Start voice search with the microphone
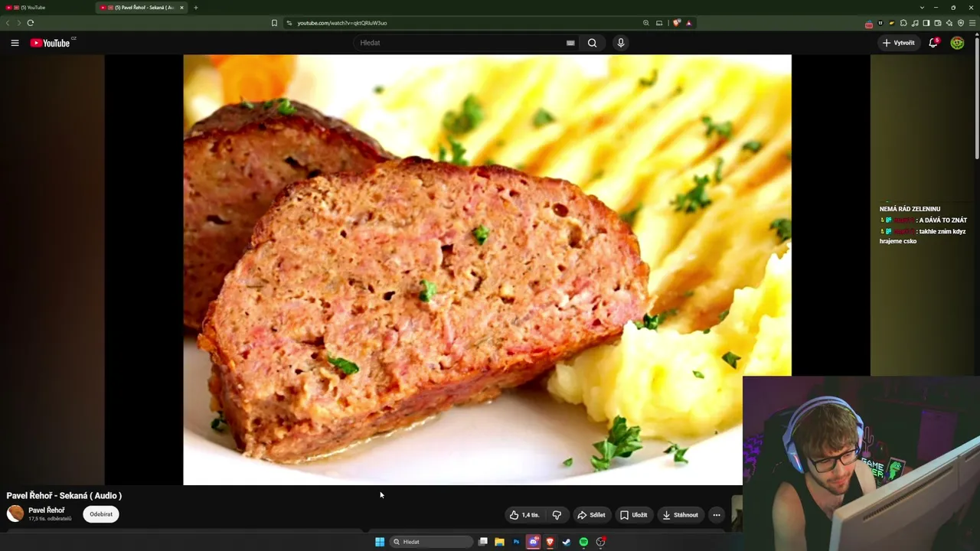 tap(621, 43)
